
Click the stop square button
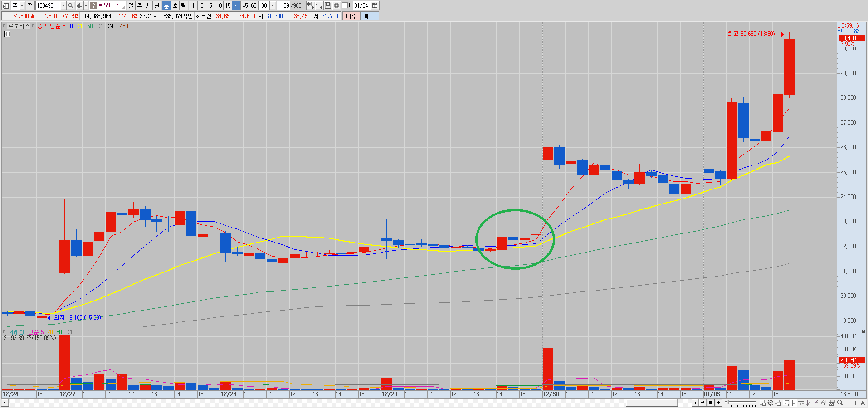(x=711, y=403)
